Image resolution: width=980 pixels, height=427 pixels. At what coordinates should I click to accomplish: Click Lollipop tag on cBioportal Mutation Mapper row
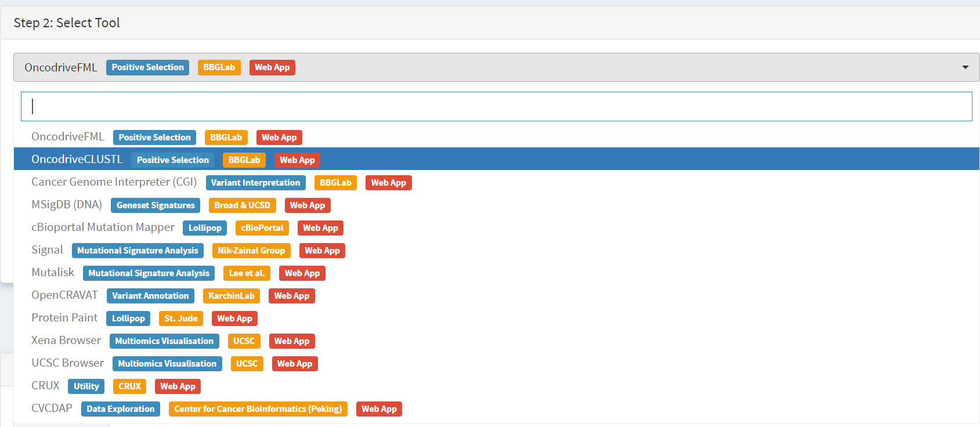pyautogui.click(x=205, y=228)
